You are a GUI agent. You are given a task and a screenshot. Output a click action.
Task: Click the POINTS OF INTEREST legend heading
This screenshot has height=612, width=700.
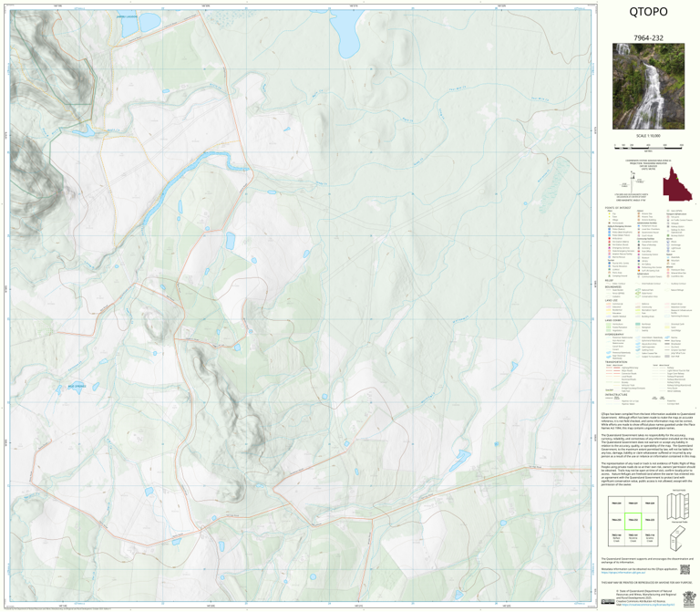(x=618, y=208)
